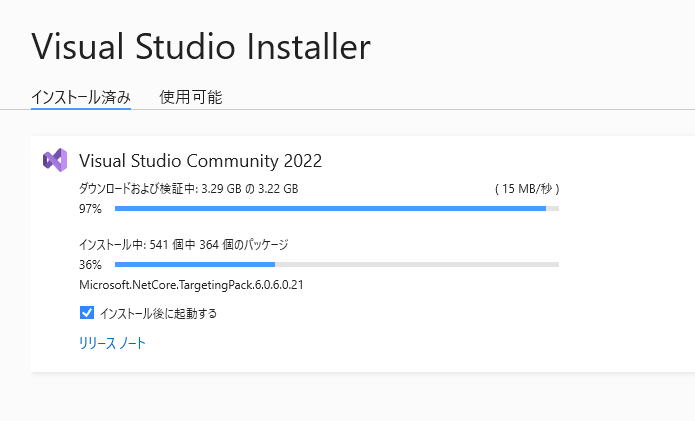
Task: Open the リリース ノート link
Action: [x=112, y=343]
